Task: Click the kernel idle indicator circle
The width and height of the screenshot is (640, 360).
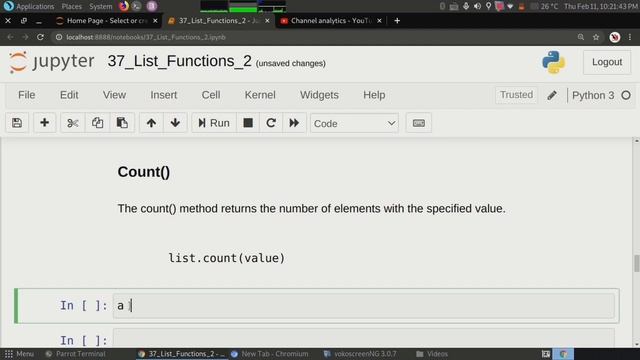Action: 626,96
